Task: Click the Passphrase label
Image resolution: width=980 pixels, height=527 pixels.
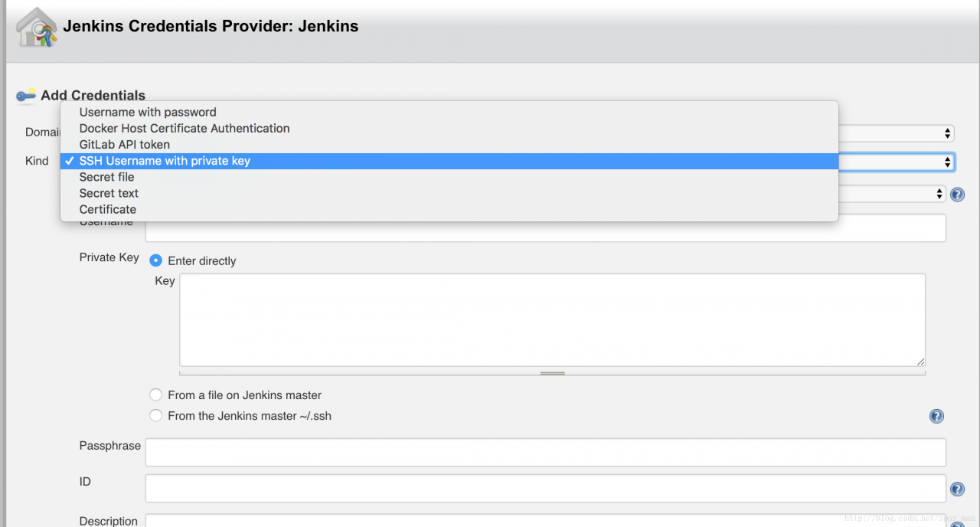Action: coord(109,445)
